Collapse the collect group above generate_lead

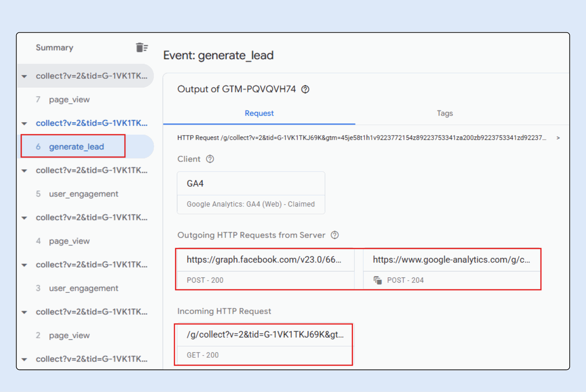[24, 124]
